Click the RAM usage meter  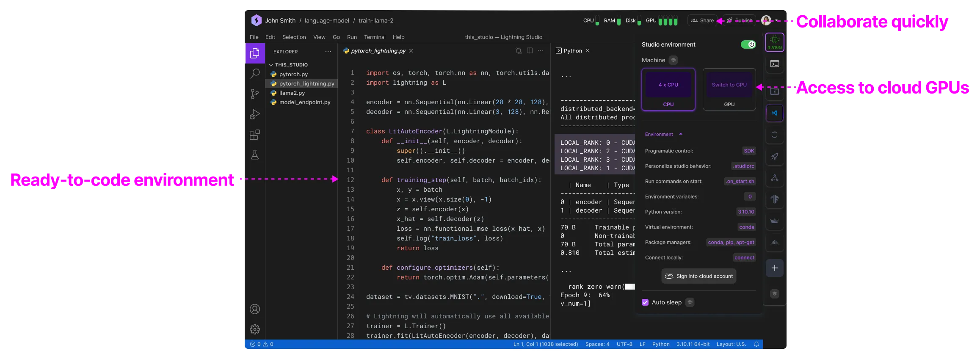619,20
